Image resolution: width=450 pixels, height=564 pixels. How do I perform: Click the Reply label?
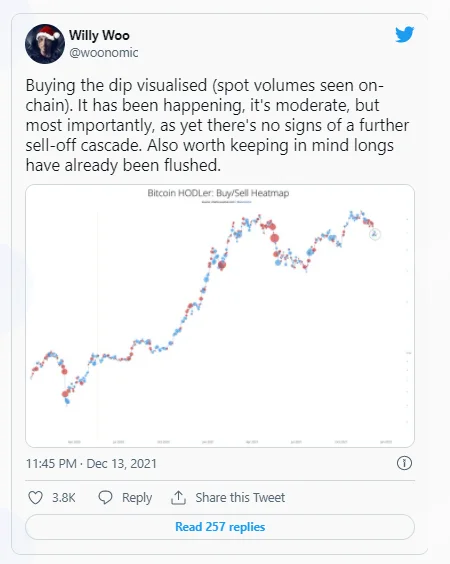click(x=137, y=498)
